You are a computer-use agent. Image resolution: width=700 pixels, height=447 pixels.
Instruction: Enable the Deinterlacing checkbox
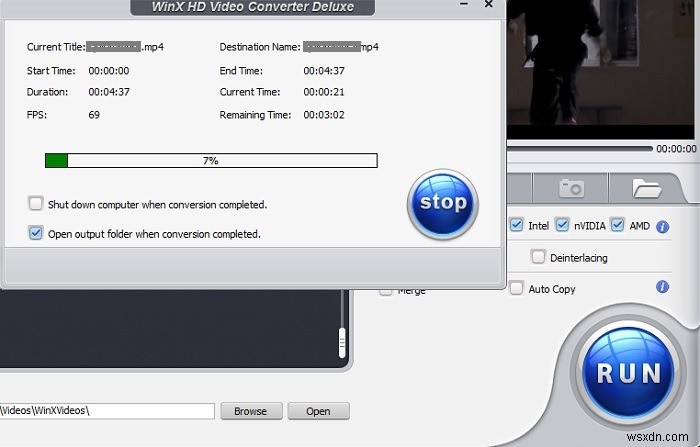(538, 257)
